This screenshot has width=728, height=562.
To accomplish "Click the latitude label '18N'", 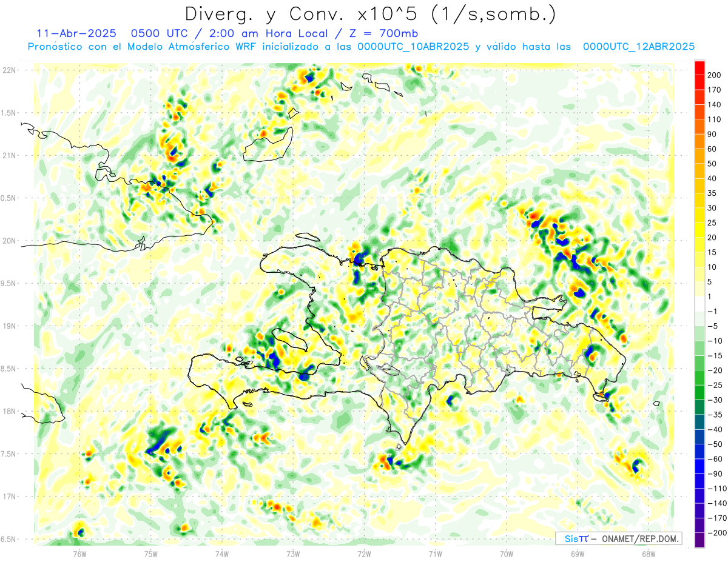I will (x=10, y=411).
